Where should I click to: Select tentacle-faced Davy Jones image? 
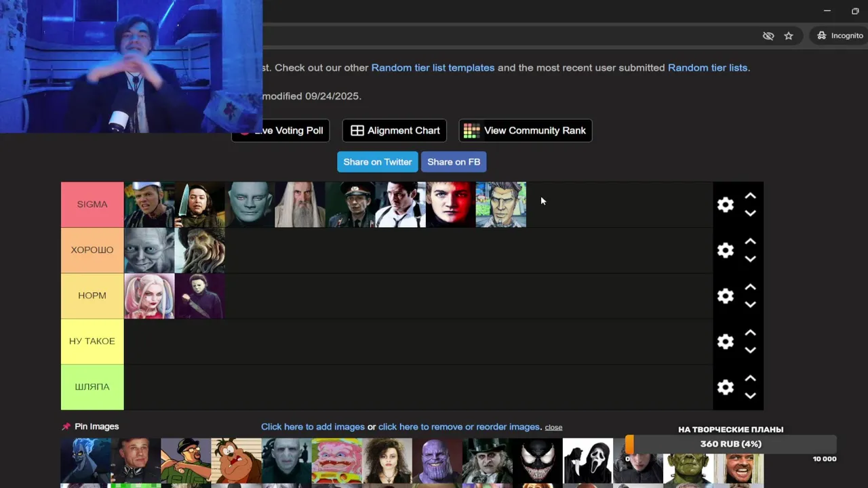tap(199, 250)
